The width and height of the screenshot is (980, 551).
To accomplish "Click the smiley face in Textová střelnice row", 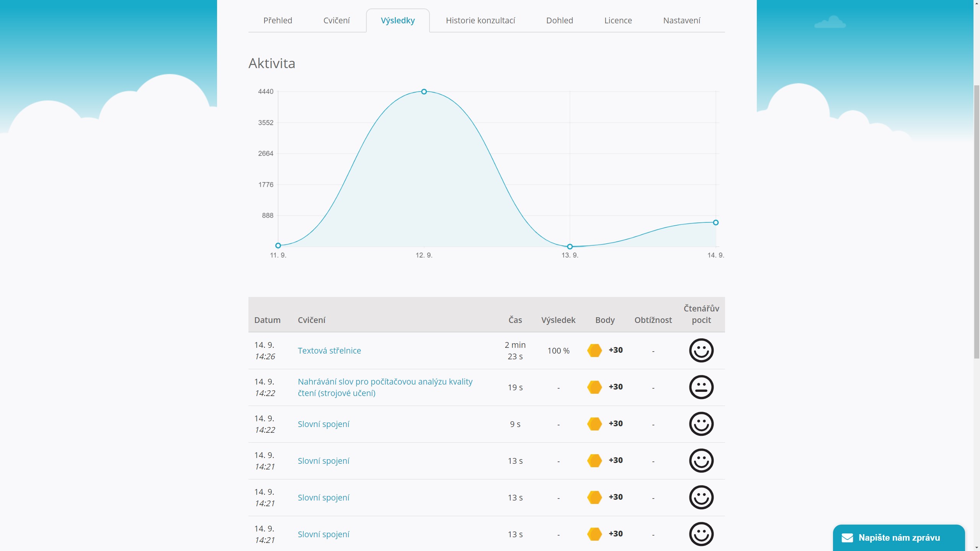I will 701,350.
